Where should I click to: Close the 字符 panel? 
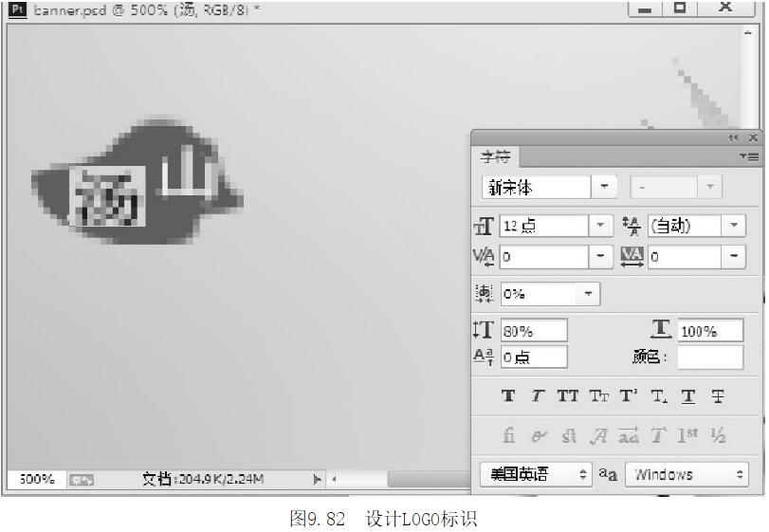click(x=753, y=138)
